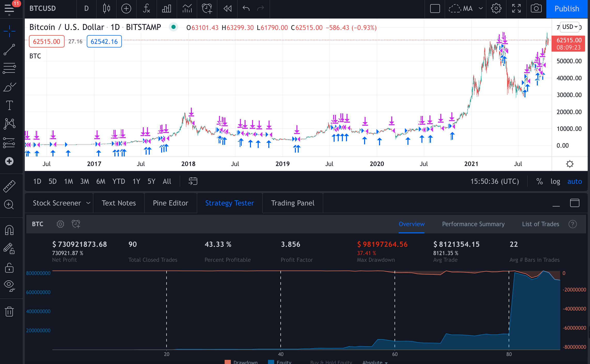590x364 pixels.
Task: Activate the ruler measure tool
Action: [x=9, y=186]
